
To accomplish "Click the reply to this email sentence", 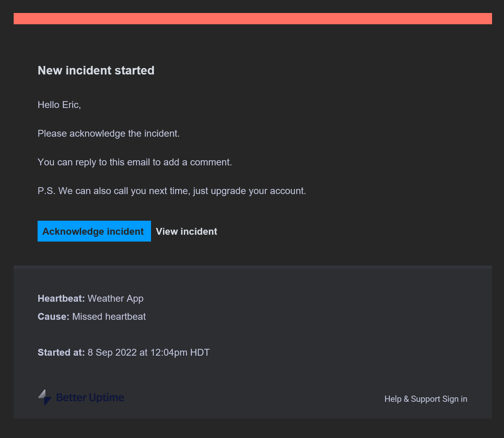I will click(135, 162).
